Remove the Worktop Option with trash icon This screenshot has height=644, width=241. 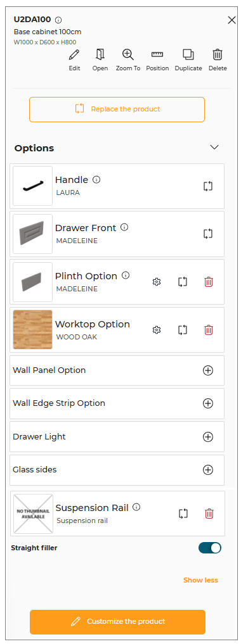point(209,330)
